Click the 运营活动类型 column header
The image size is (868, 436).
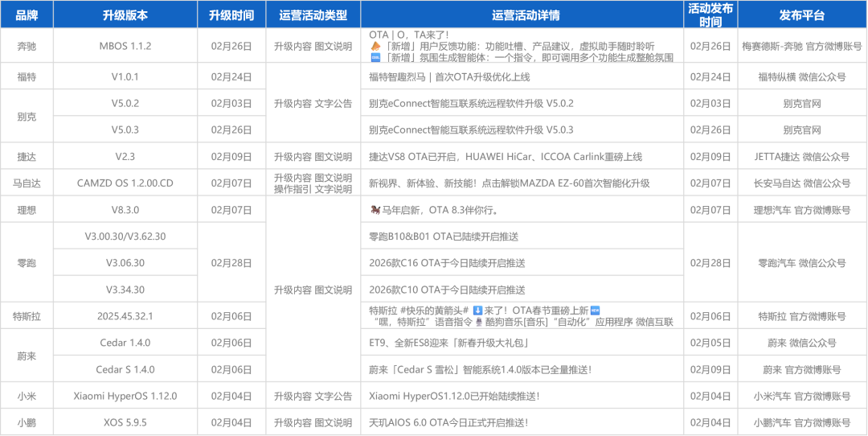pos(313,15)
